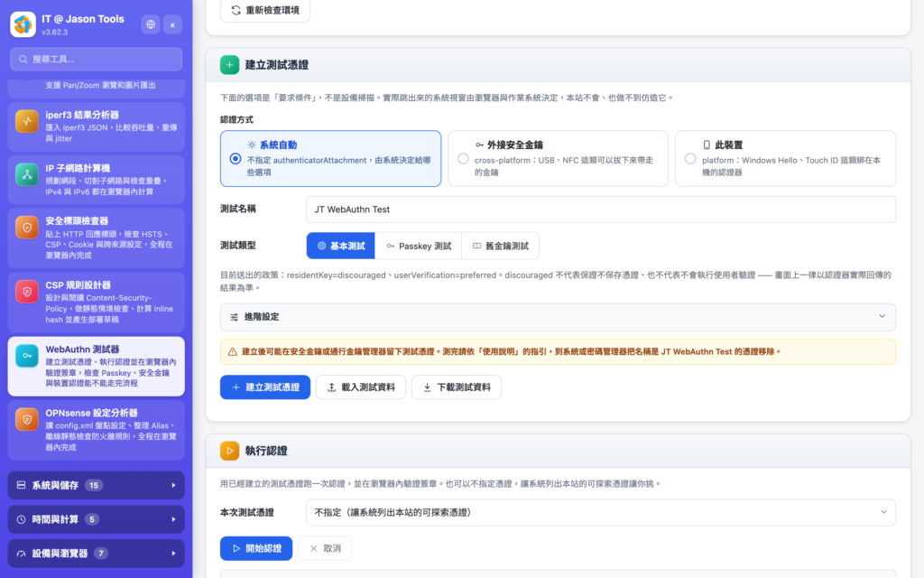The width and height of the screenshot is (924, 578).
Task: Click the 下載測試資料 button
Action: click(456, 387)
